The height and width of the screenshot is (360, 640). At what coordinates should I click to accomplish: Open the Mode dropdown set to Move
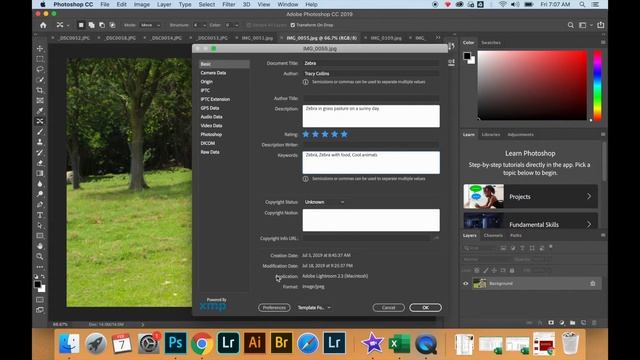click(150, 25)
